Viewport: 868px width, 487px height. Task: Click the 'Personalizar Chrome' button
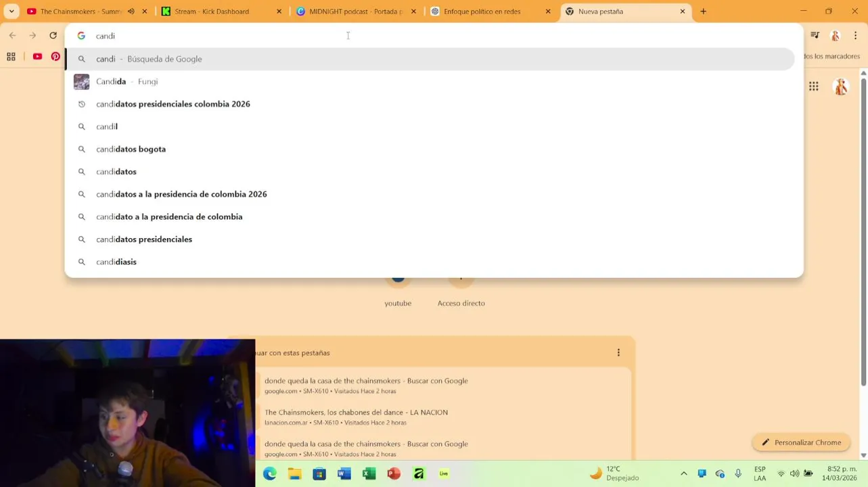tap(801, 442)
